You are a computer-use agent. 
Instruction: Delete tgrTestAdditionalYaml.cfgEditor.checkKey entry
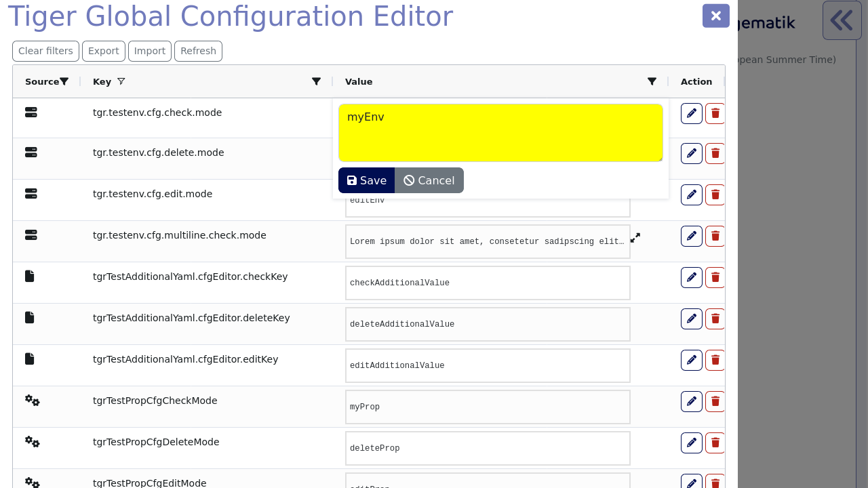coord(715,277)
